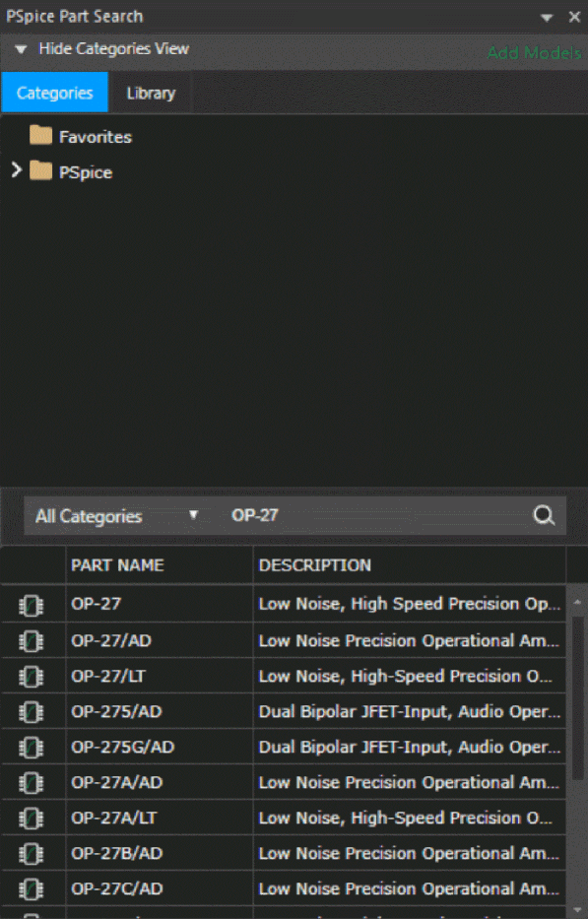Click the Add Models link
This screenshot has width=588, height=919.
click(534, 53)
